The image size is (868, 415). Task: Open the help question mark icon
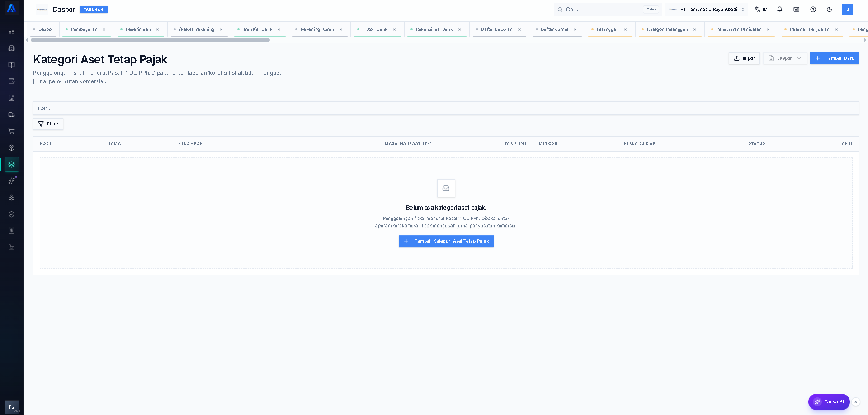coord(813,10)
